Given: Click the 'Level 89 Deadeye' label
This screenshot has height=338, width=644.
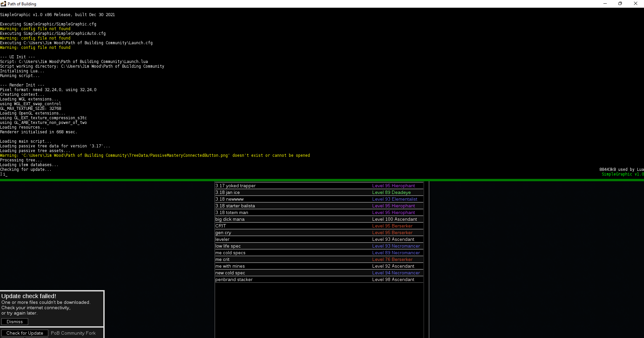Looking at the screenshot, I should (391, 192).
